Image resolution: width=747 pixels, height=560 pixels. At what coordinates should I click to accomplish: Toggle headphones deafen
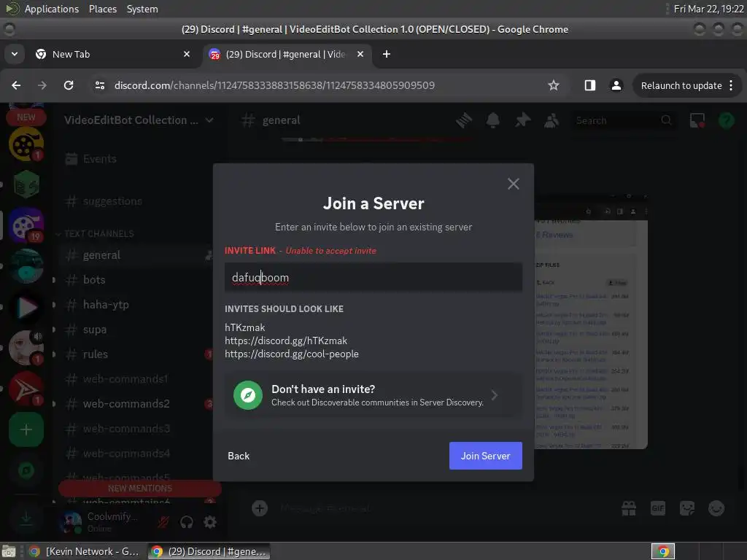(x=186, y=522)
